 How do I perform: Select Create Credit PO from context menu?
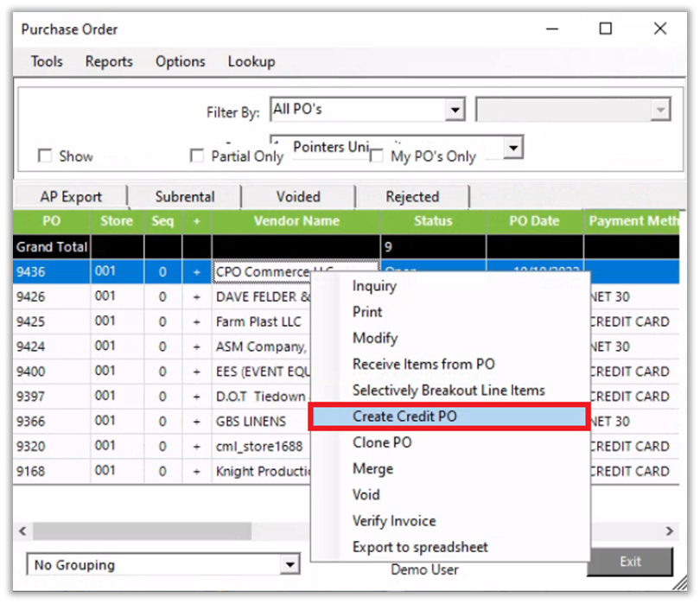pyautogui.click(x=404, y=416)
